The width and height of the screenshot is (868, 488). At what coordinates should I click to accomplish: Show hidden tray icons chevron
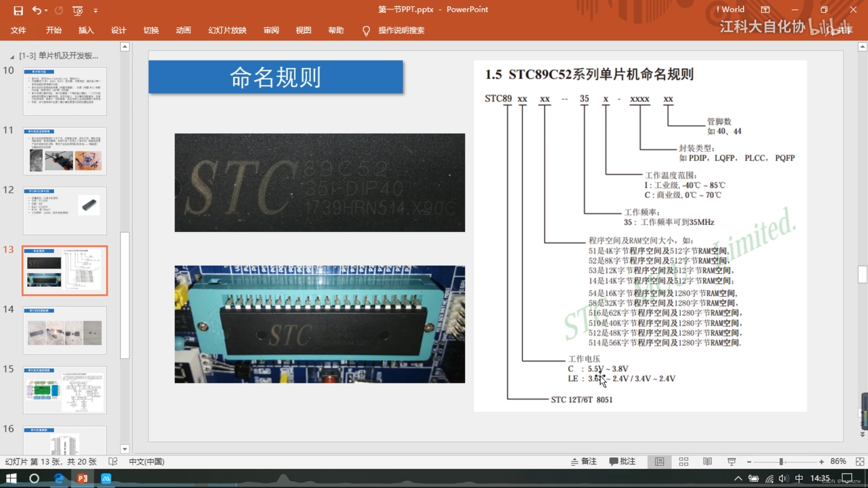pos(738,479)
